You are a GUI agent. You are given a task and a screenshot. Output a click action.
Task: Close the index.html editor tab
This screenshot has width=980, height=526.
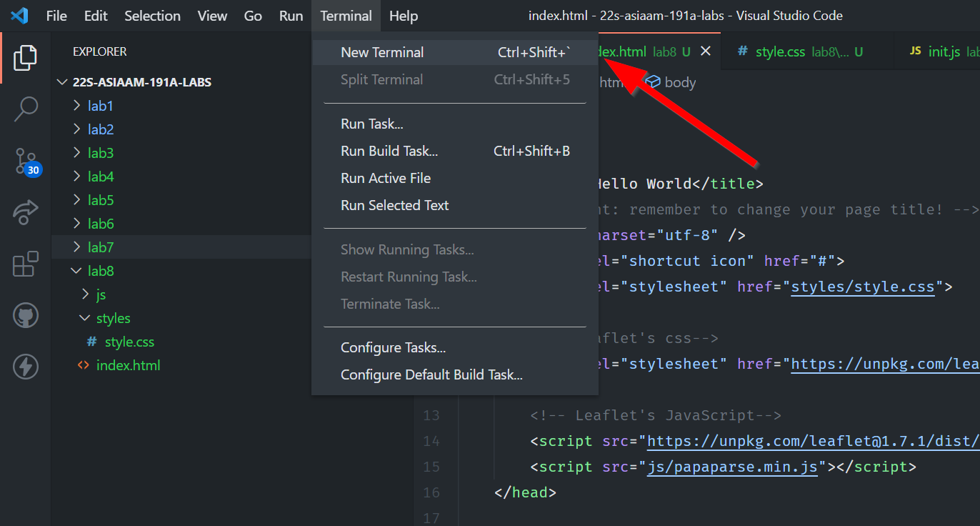[706, 51]
